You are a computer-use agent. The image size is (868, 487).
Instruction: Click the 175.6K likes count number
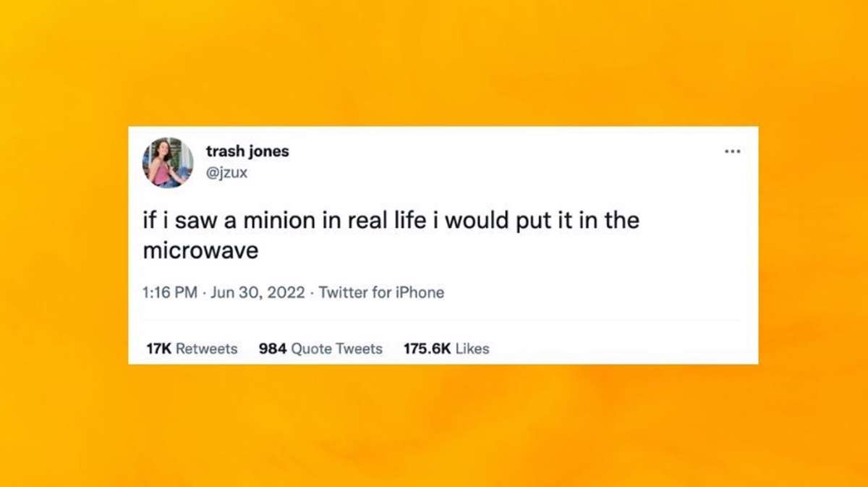pyautogui.click(x=427, y=349)
